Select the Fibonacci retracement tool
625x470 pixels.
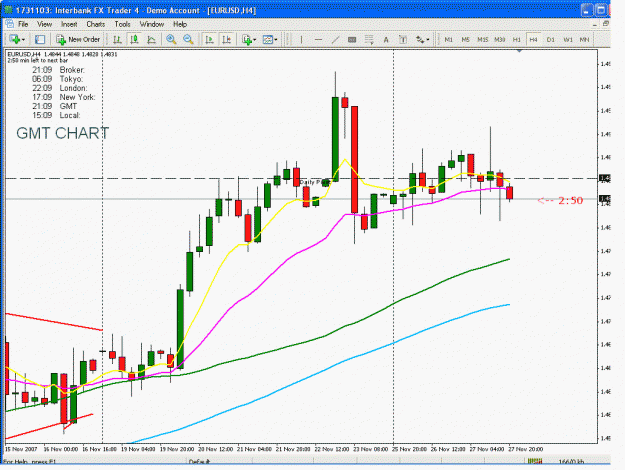coord(369,39)
